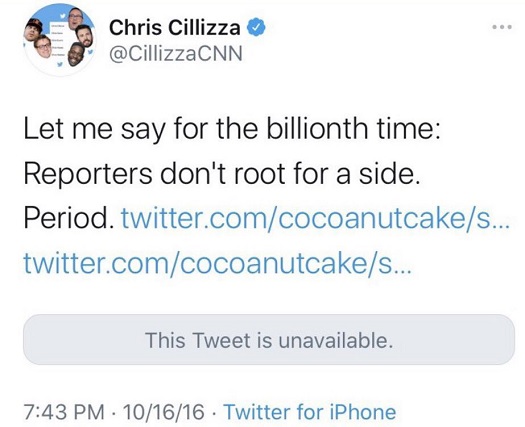The image size is (525, 427).
Task: Click the 10/16/16 date
Action: coord(163,412)
